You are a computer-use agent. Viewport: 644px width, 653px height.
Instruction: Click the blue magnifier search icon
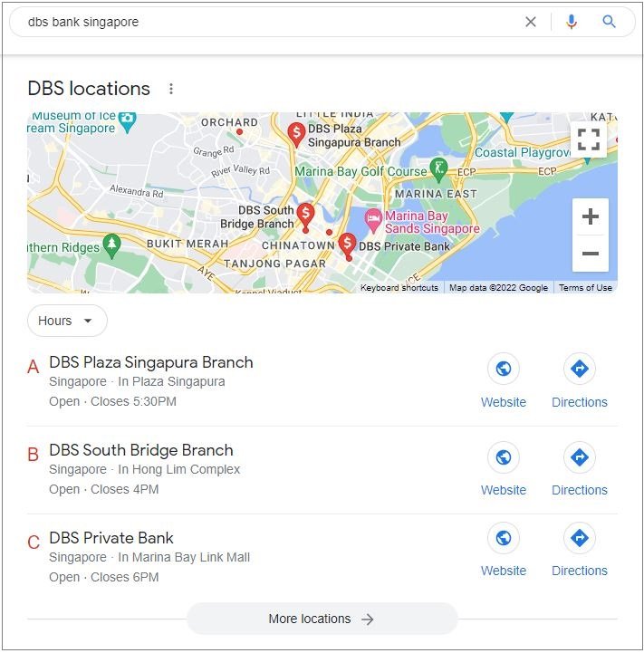coord(609,22)
